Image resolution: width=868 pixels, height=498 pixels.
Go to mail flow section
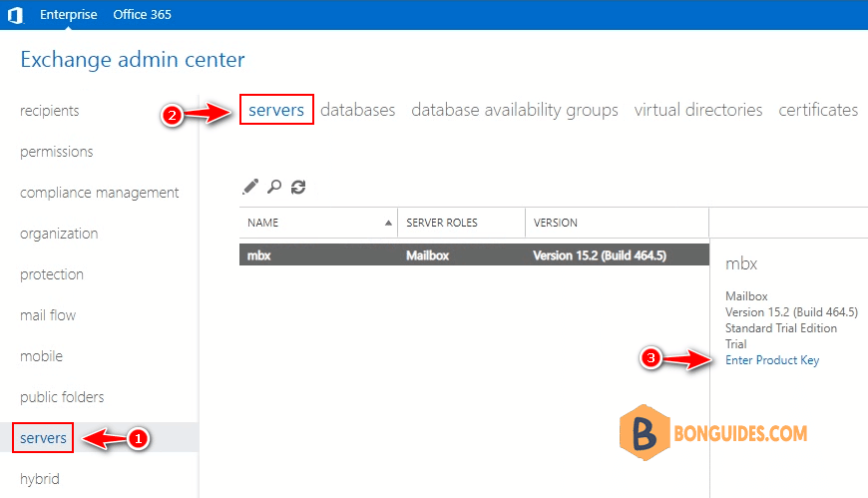pos(48,315)
